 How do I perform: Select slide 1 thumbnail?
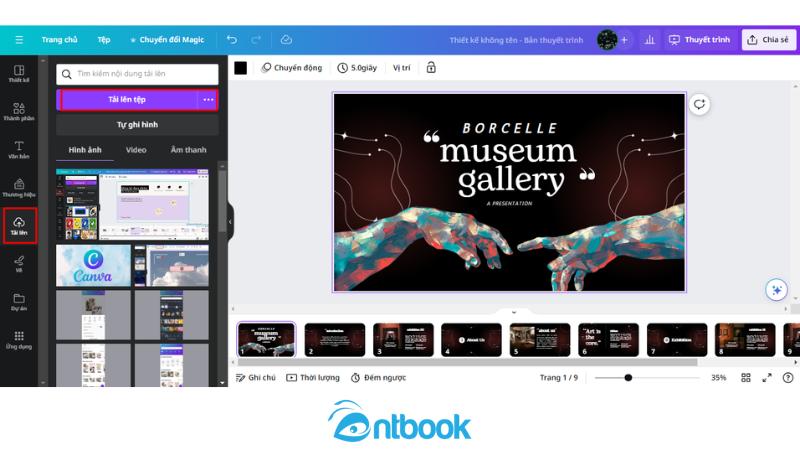coord(266,340)
